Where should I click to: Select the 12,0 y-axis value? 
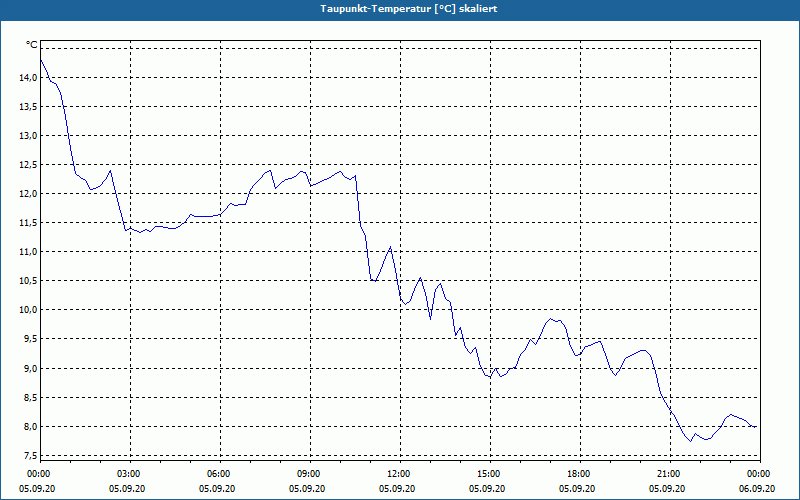28,194
